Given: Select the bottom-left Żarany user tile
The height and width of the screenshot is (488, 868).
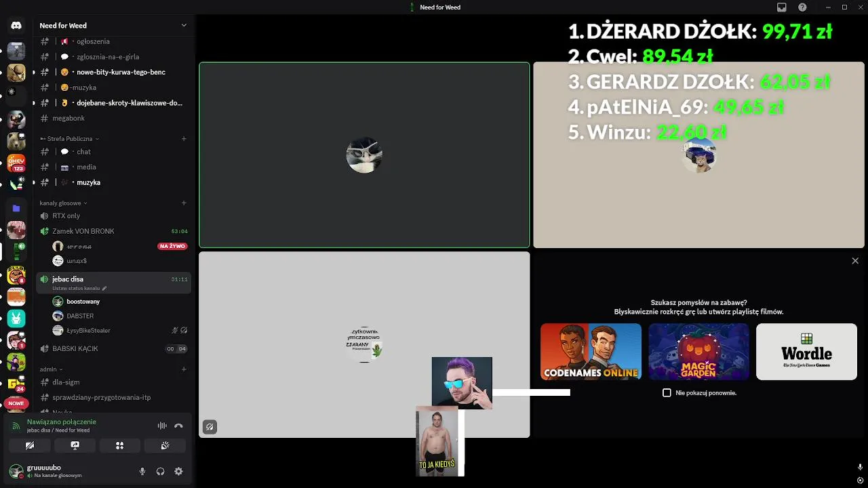Looking at the screenshot, I should (x=364, y=345).
